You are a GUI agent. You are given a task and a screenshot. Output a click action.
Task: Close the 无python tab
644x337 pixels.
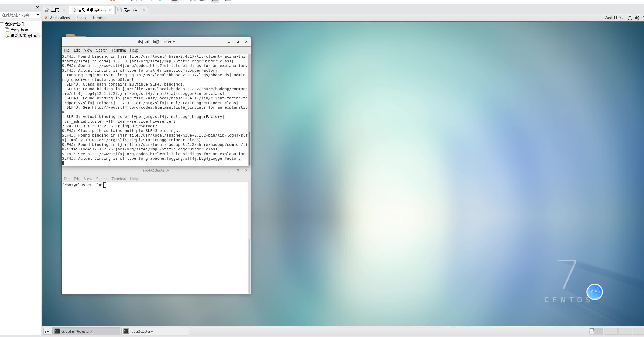144,10
